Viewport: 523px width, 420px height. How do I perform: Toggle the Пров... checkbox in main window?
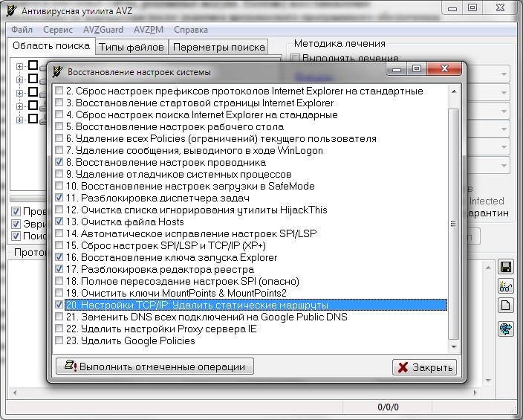coord(16,211)
